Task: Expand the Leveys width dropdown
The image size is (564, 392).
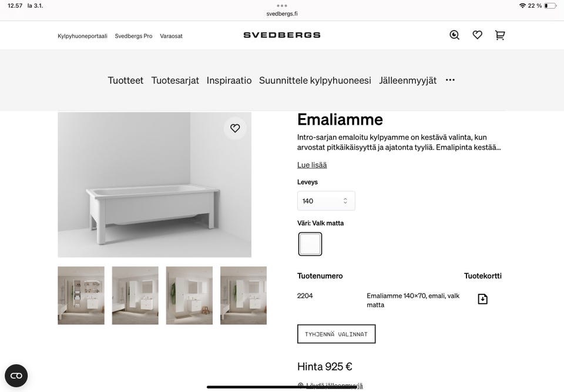Action: 326,201
